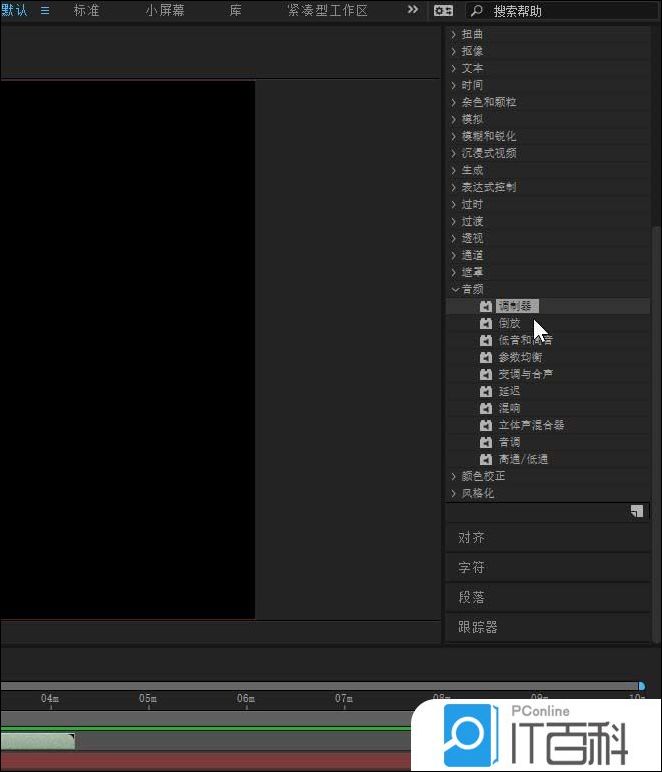Expand the 扭曲 effects category

(454, 34)
